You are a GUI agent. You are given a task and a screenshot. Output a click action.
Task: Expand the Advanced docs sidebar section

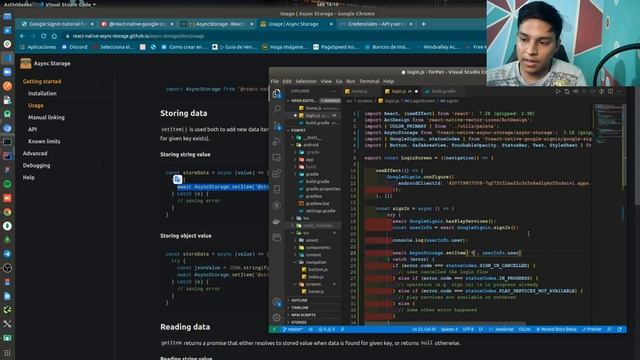tap(63, 153)
